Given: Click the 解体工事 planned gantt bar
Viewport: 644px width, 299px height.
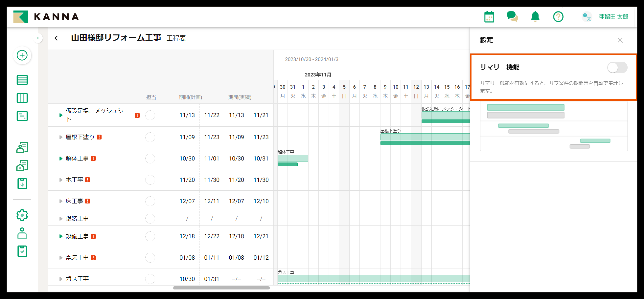Looking at the screenshot, I should 292,158.
